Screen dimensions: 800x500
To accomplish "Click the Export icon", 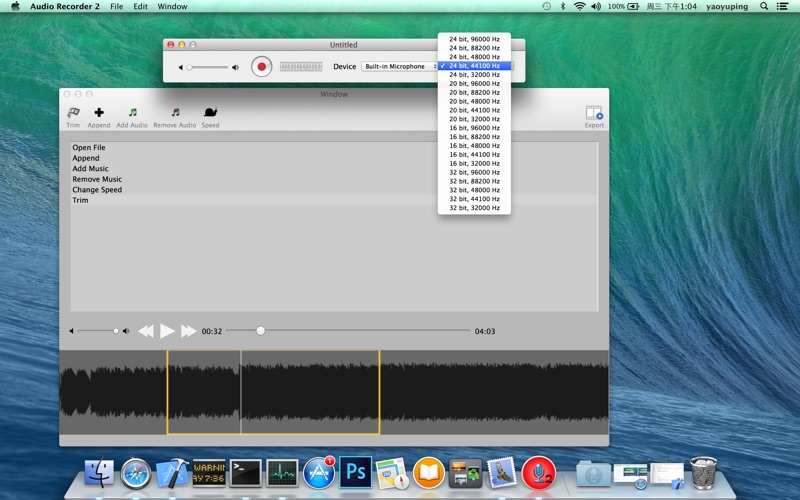I will click(x=594, y=114).
